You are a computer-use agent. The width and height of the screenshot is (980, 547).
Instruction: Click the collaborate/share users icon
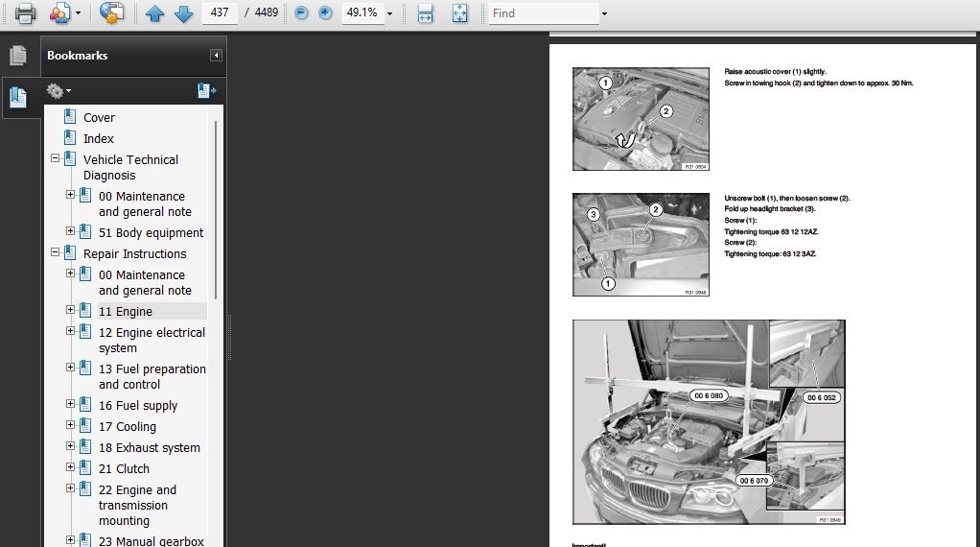click(x=60, y=13)
